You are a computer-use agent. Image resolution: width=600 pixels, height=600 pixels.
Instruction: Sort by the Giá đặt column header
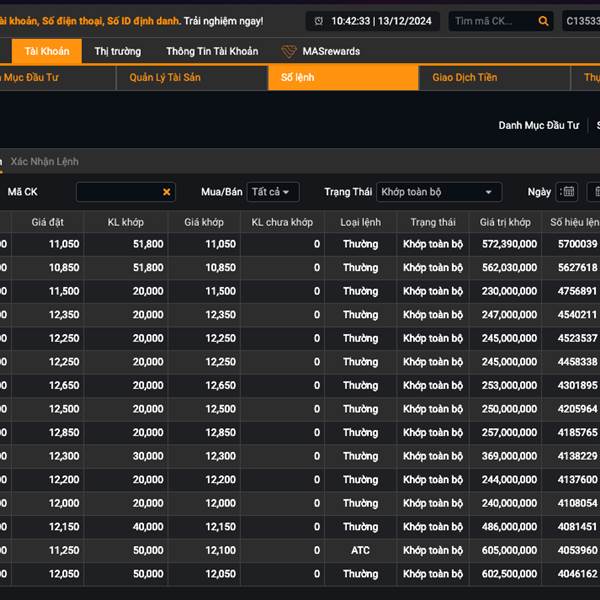(47, 222)
